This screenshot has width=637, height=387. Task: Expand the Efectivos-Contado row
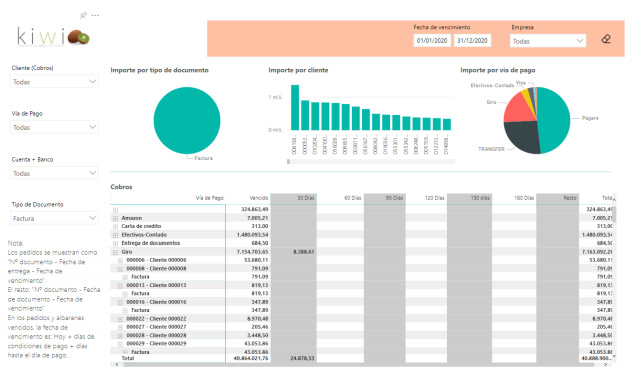(115, 235)
